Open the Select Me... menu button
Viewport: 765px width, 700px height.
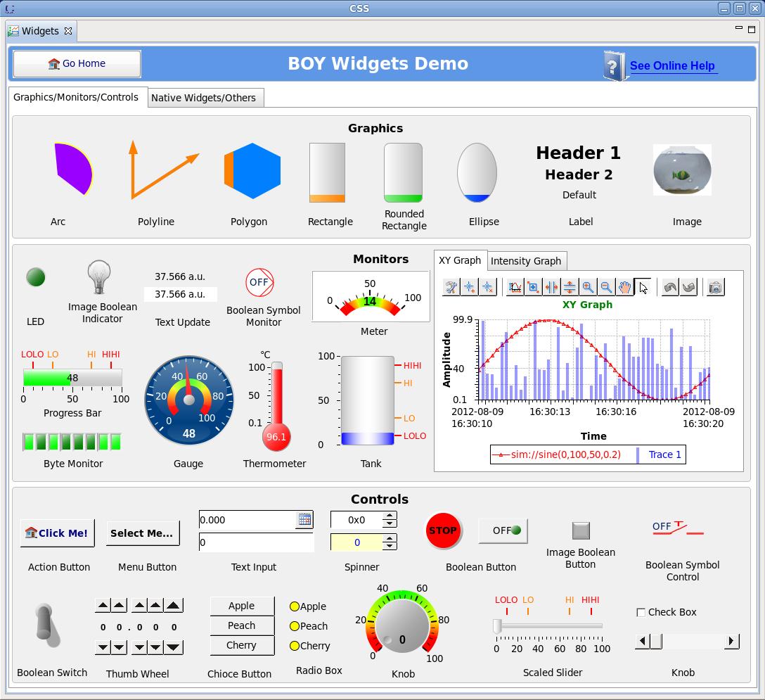pyautogui.click(x=143, y=533)
